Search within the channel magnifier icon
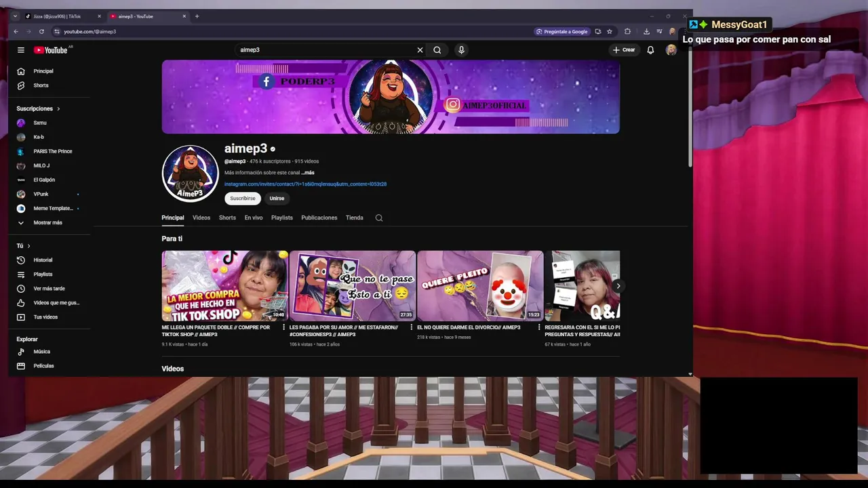 (x=379, y=218)
